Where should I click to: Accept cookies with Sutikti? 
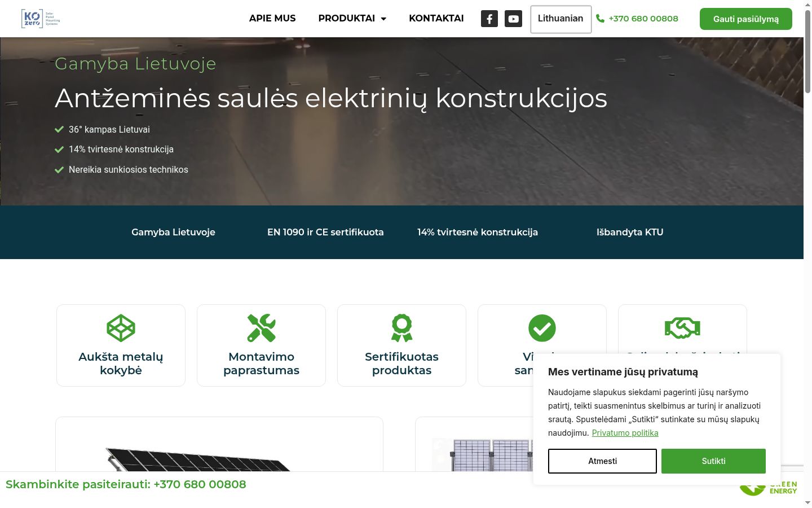[713, 461]
